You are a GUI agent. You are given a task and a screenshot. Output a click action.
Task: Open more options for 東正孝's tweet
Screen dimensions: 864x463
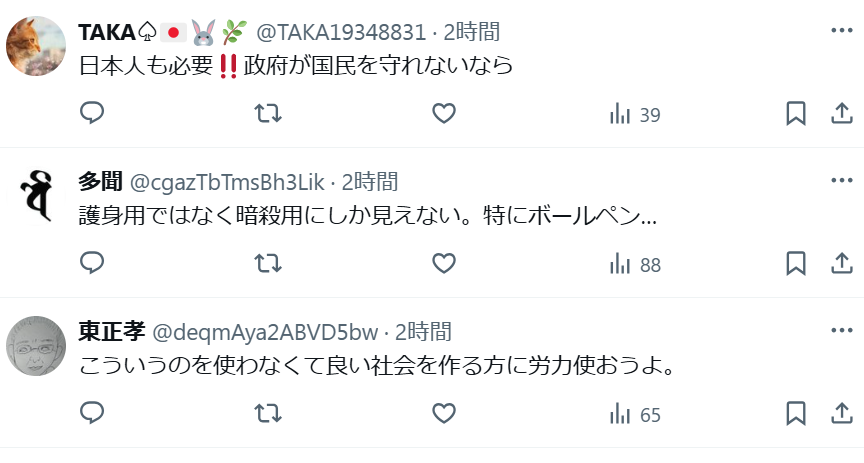pyautogui.click(x=842, y=330)
